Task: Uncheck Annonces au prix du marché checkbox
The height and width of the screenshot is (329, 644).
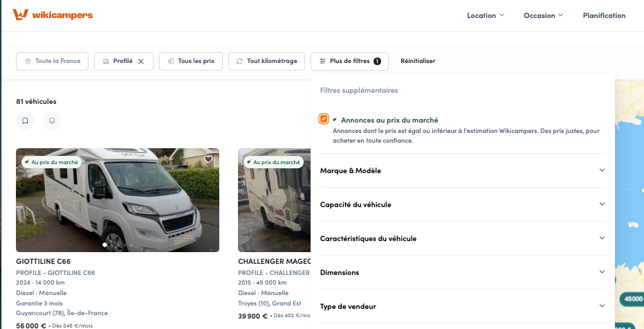Action: (x=324, y=119)
